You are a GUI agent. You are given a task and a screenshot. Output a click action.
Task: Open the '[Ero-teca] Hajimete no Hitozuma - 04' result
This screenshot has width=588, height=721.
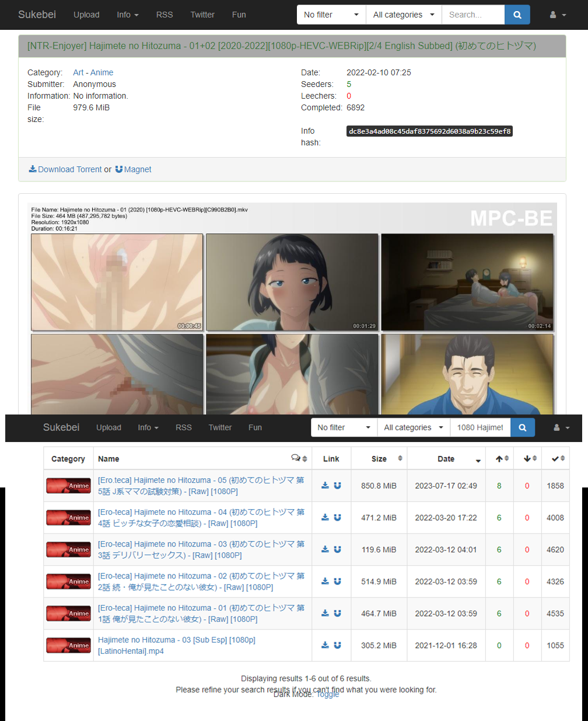[x=201, y=518]
